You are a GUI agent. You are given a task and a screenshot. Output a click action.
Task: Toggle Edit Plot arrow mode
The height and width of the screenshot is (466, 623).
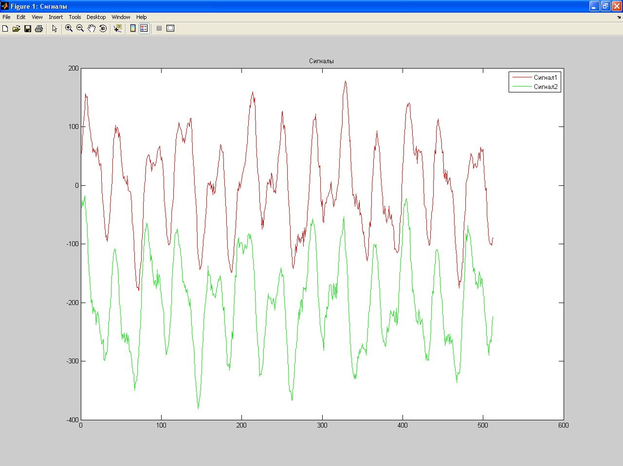click(54, 29)
